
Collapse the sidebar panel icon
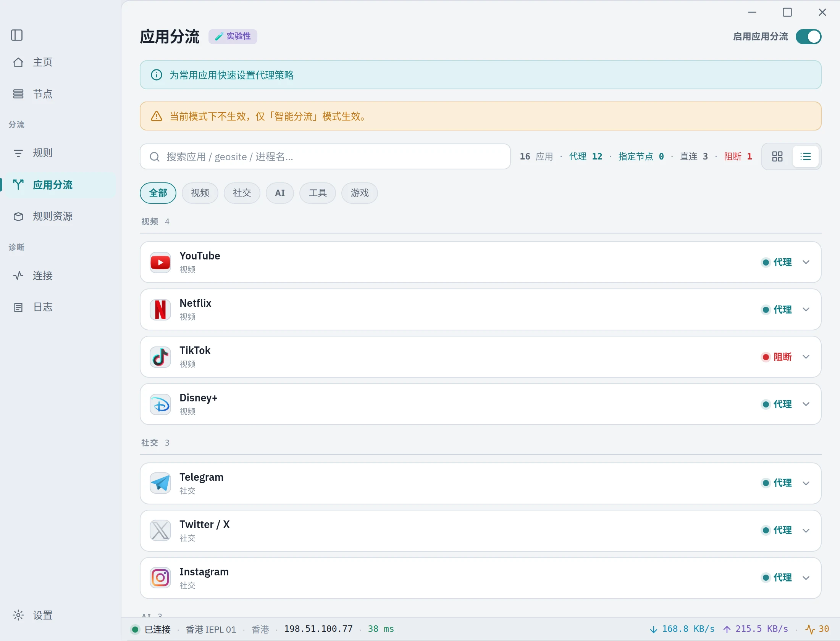coord(17,35)
